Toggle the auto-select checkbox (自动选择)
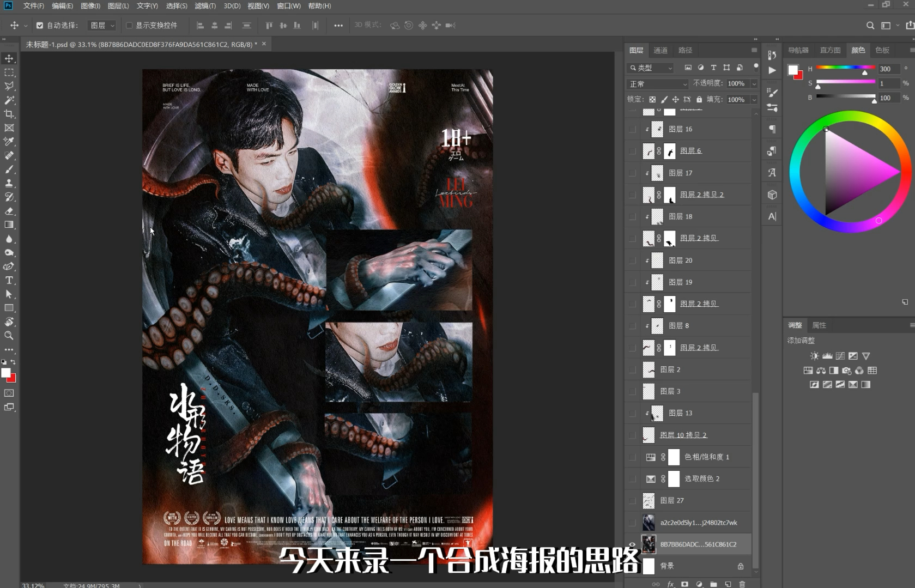 click(40, 25)
